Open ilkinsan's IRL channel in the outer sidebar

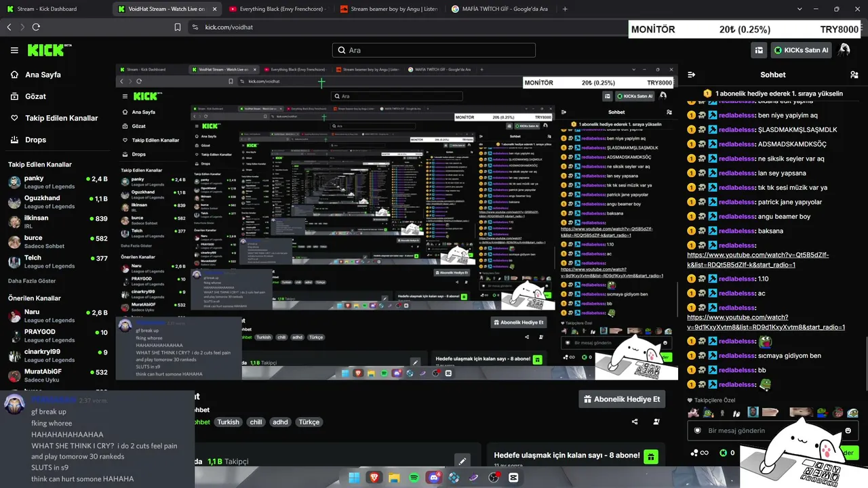click(x=58, y=222)
